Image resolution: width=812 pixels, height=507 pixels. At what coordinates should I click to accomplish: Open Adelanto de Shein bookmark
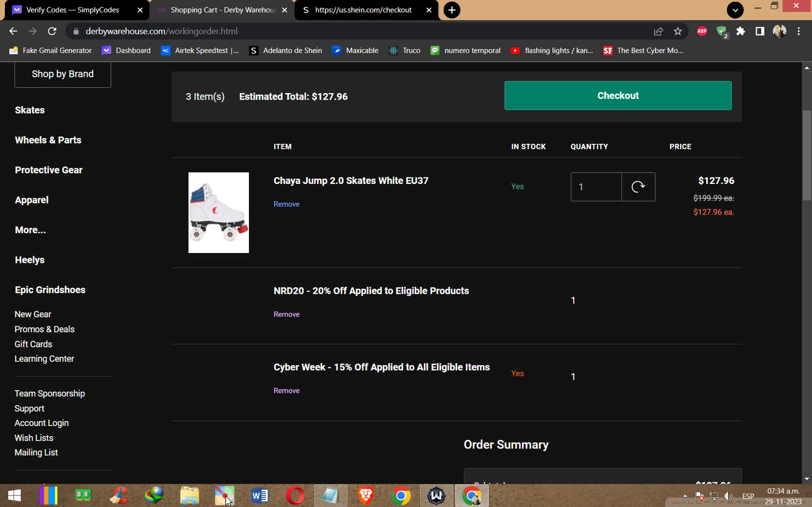pos(285,50)
